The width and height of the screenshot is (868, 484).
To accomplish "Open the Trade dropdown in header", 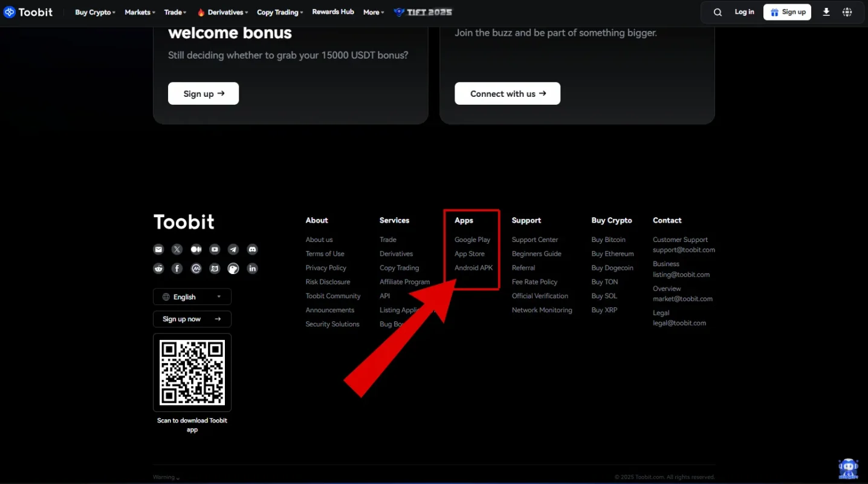I will [175, 12].
